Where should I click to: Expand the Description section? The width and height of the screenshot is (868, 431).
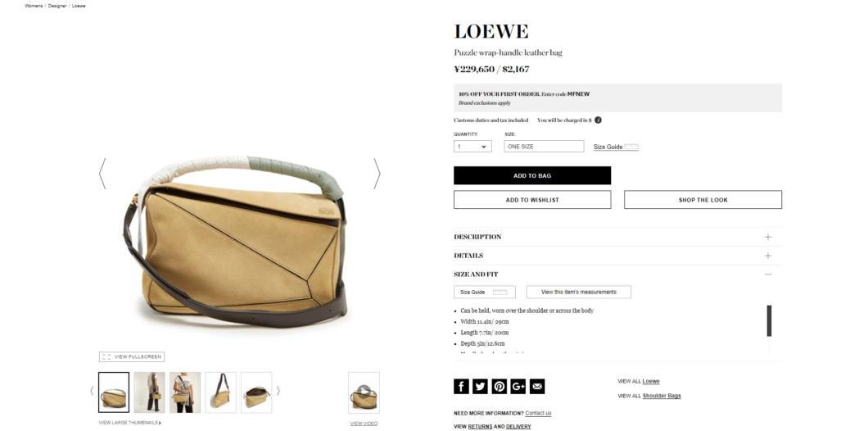click(617, 237)
